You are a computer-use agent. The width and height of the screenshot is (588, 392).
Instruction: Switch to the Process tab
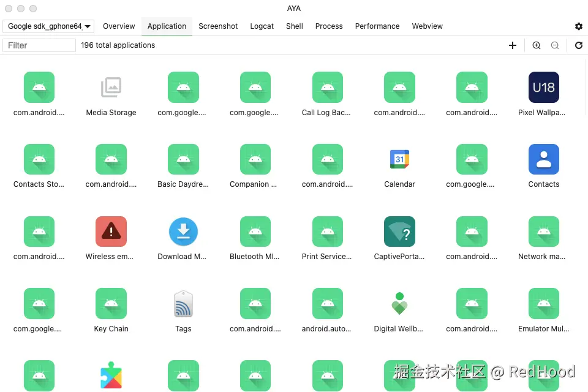coord(329,26)
